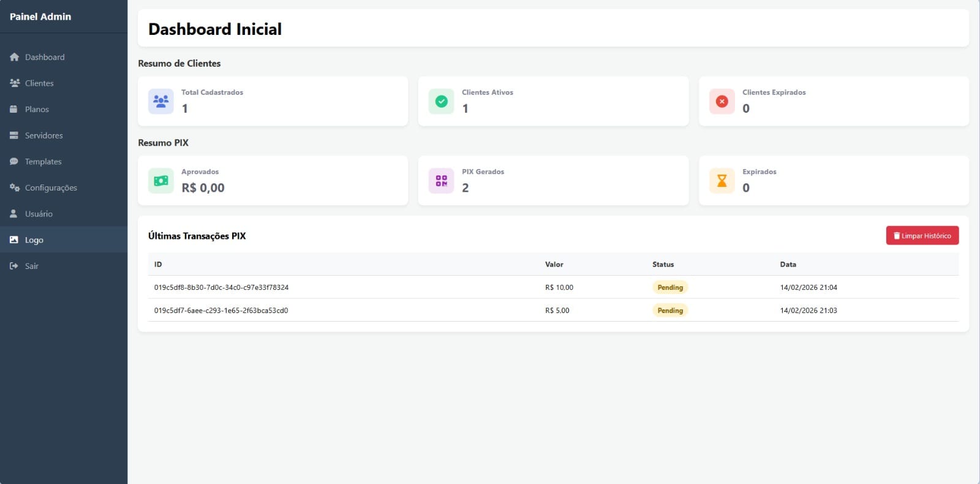
Task: Click the R$ 5,00 value cell
Action: [x=557, y=311]
